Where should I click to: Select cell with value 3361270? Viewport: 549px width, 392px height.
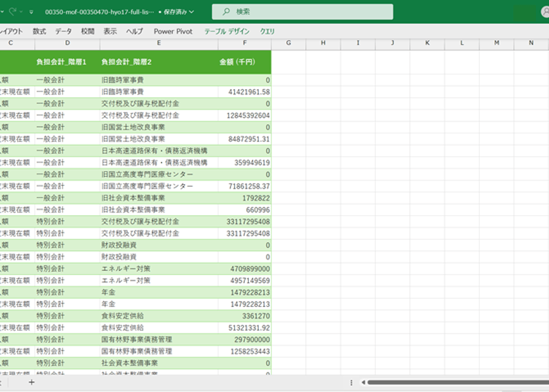click(x=244, y=316)
